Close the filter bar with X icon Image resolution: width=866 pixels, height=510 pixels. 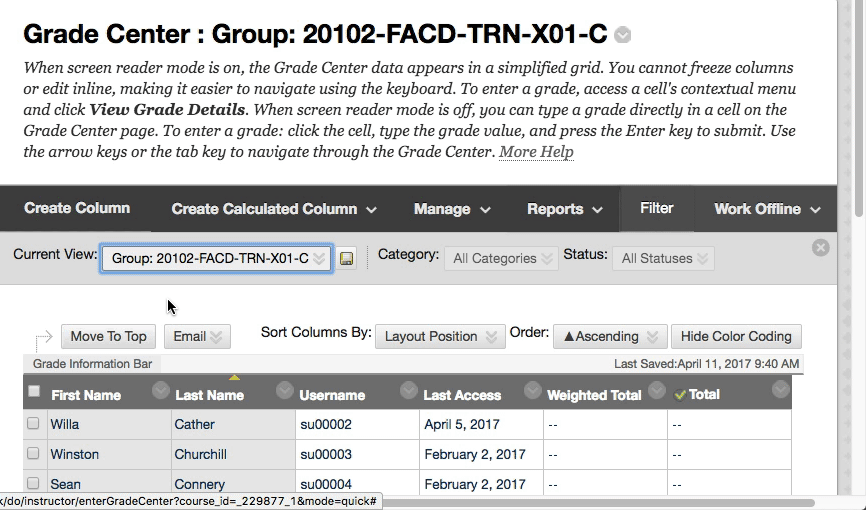820,247
